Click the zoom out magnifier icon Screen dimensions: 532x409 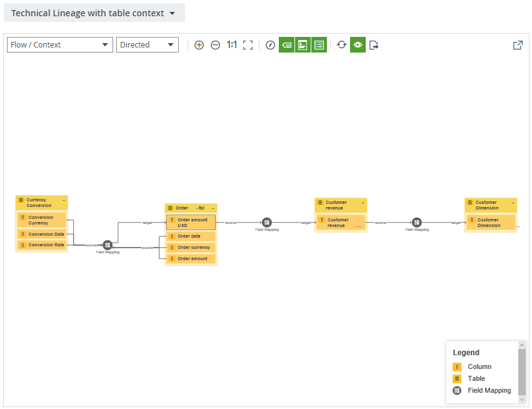coord(215,45)
